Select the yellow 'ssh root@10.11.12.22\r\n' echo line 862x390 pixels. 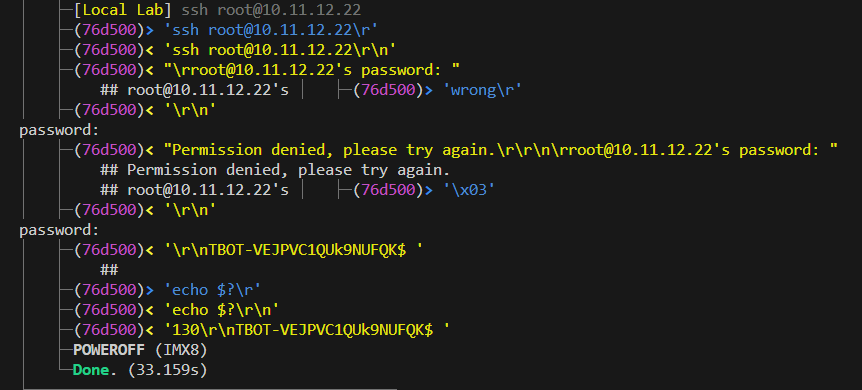pyautogui.click(x=280, y=50)
